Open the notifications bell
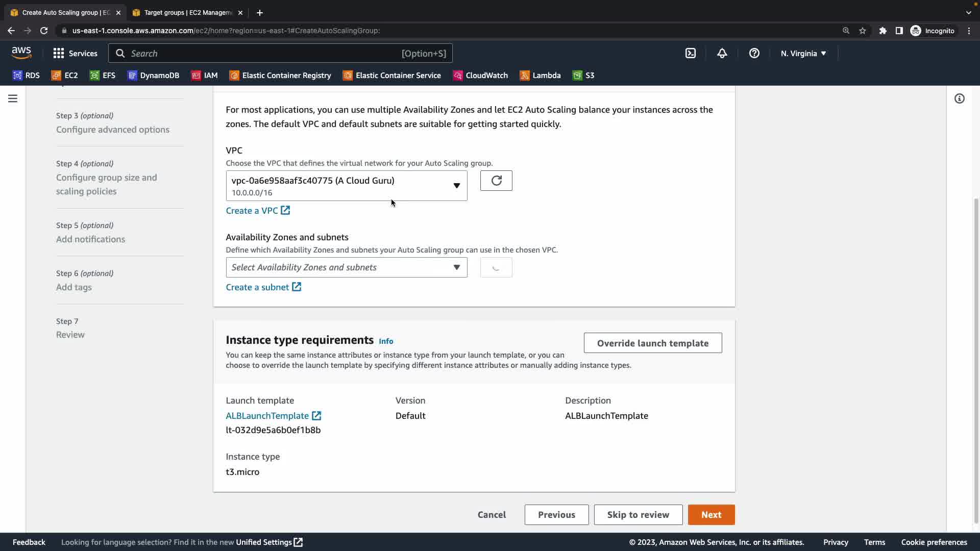980x551 pixels. click(x=722, y=53)
